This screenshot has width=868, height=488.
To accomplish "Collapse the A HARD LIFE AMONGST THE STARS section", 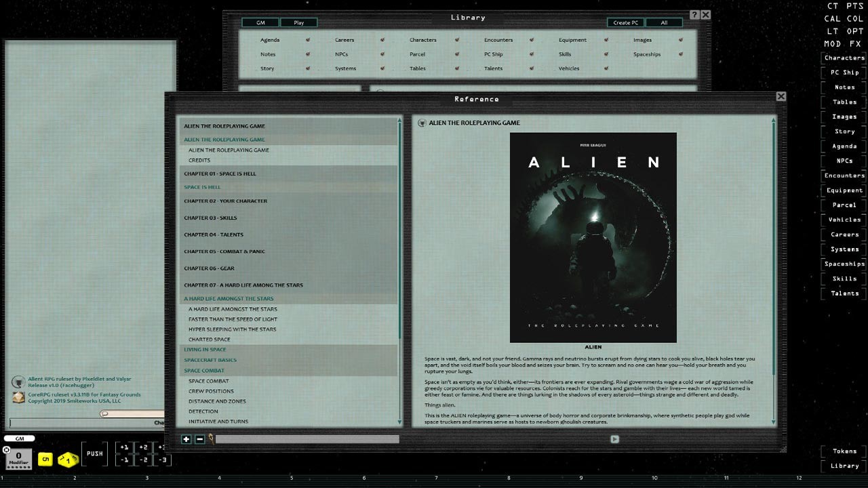I will coord(229,298).
